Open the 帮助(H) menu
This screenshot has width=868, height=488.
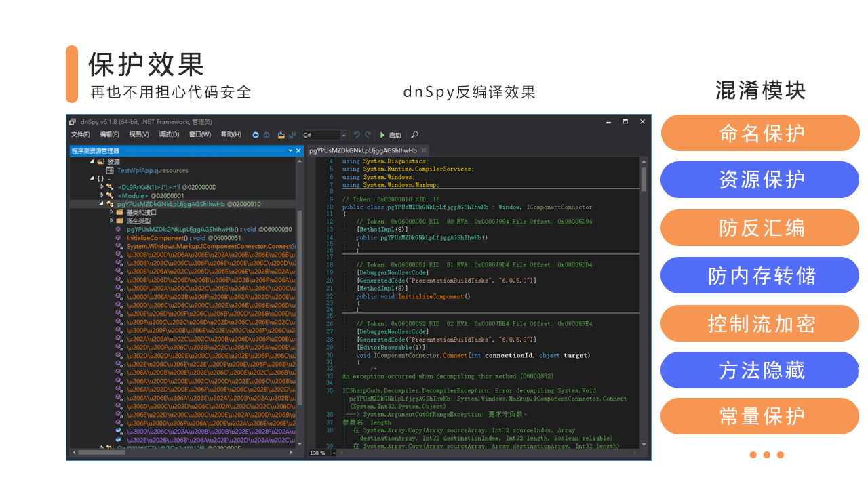[231, 135]
